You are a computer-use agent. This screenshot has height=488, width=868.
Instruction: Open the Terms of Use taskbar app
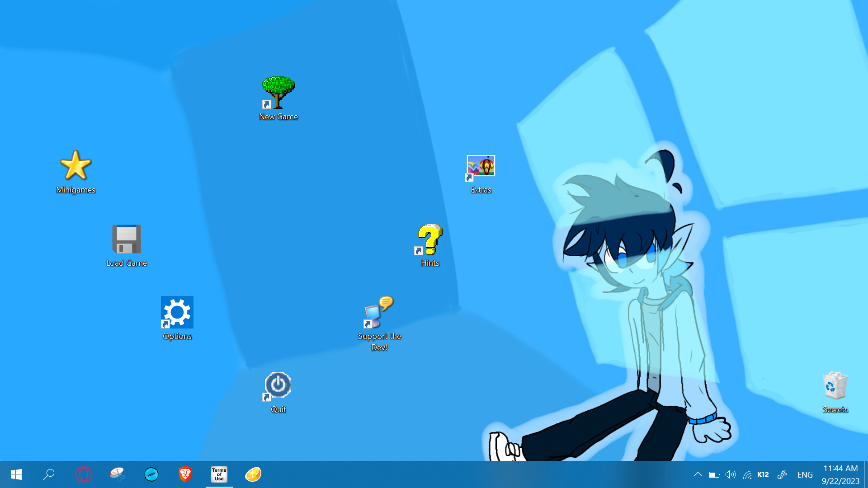coord(219,474)
